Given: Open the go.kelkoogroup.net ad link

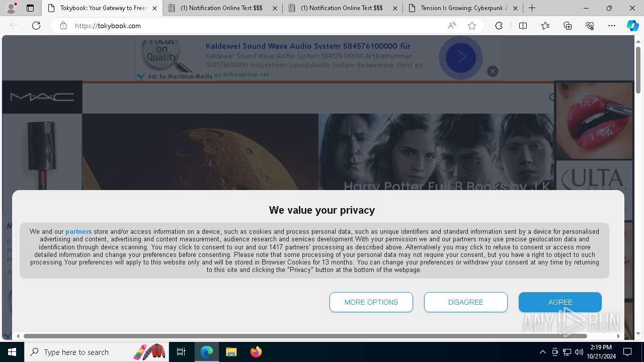Looking at the screenshot, I should (x=242, y=74).
